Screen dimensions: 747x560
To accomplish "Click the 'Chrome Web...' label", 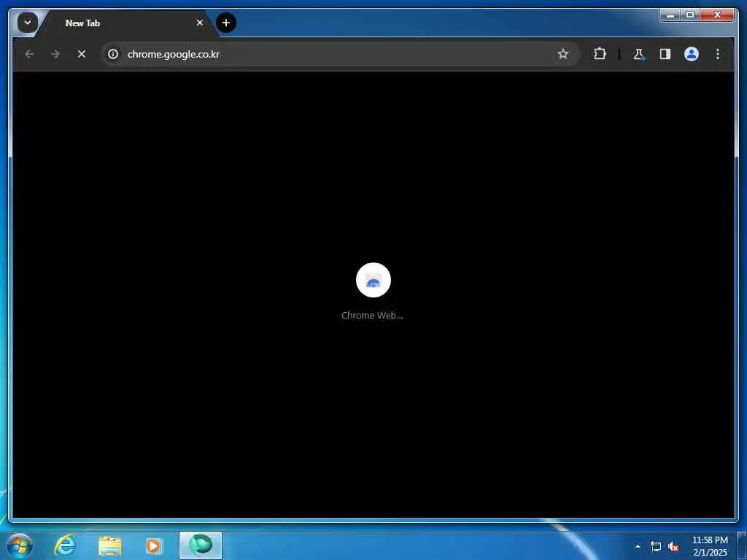I will [x=372, y=315].
